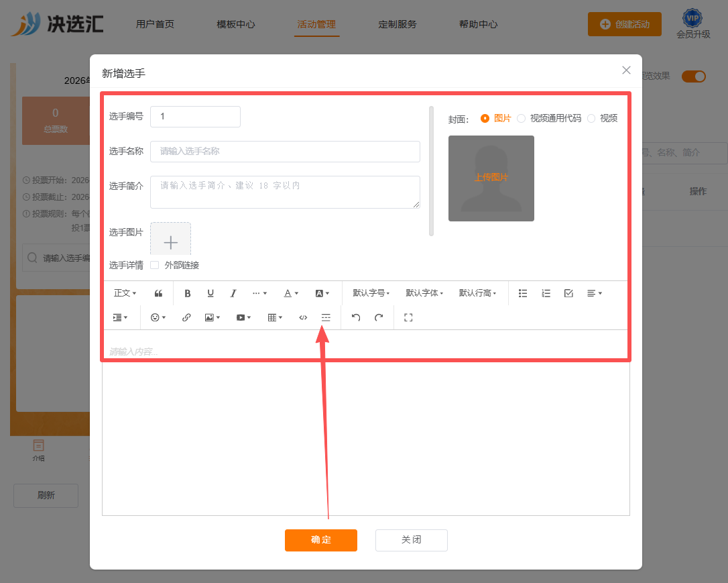
Task: Click the plus to add contestant image
Action: tap(170, 242)
